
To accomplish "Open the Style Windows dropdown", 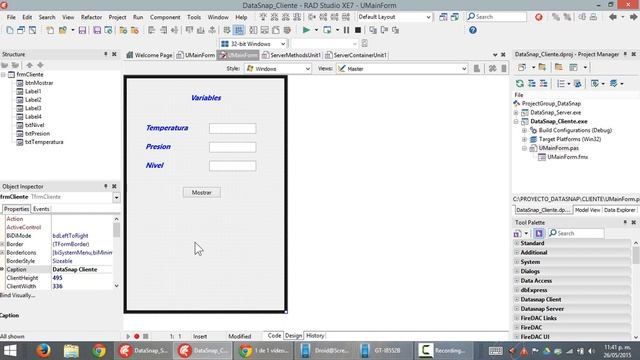I will pos(308,69).
